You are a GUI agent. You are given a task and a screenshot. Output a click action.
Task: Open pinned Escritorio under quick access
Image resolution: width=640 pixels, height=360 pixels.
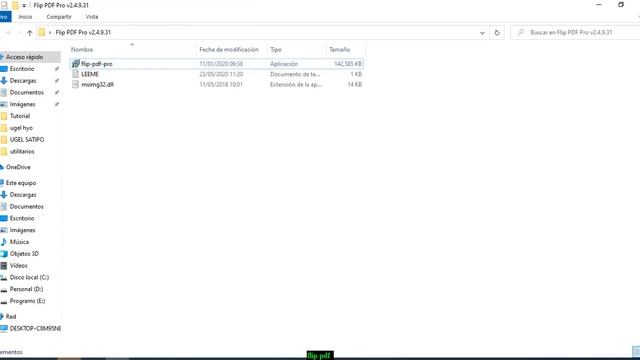22,69
